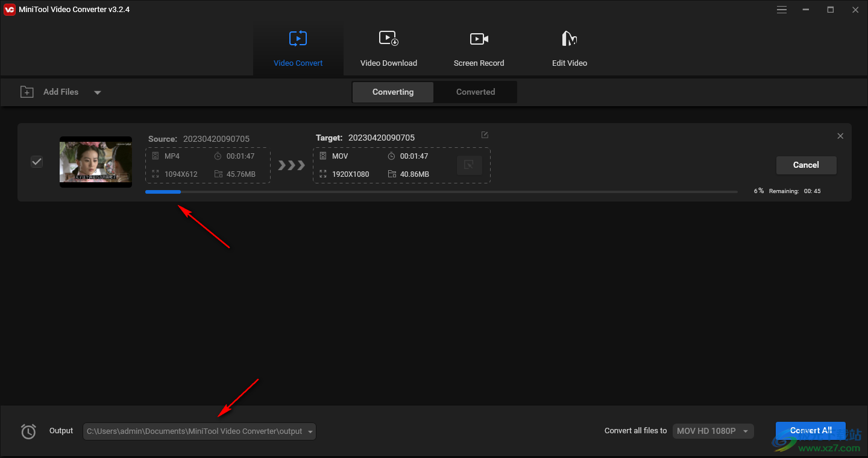Open the hamburger menu in title bar

[782, 10]
